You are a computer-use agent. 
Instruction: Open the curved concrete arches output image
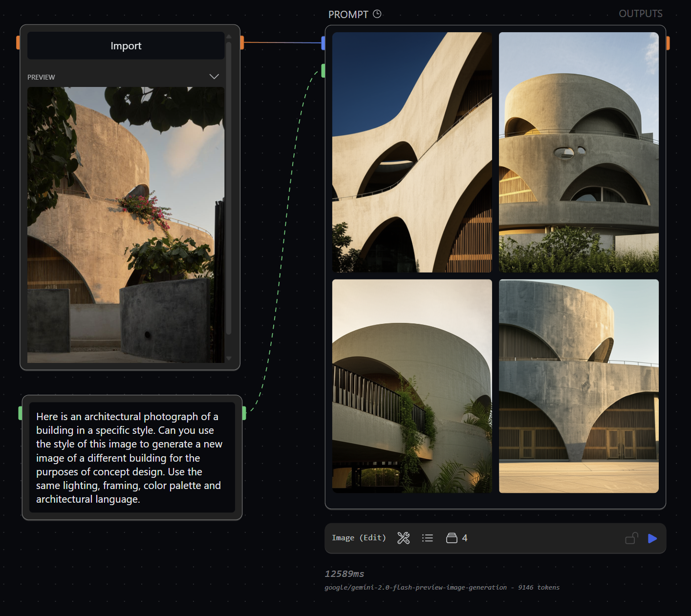(x=412, y=152)
